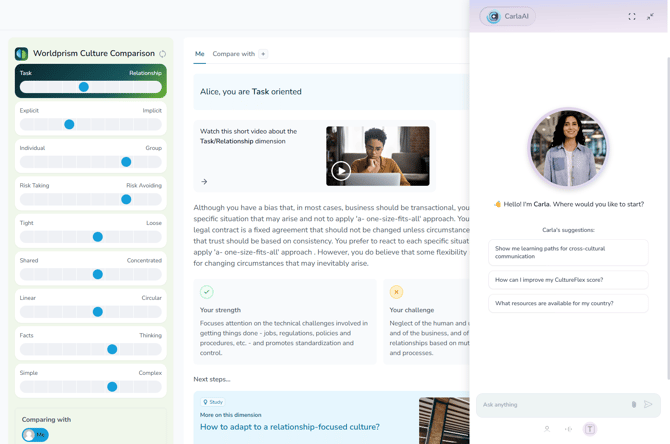670x444 pixels.
Task: Expand CarlaAI panel to fullscreen
Action: click(x=631, y=16)
